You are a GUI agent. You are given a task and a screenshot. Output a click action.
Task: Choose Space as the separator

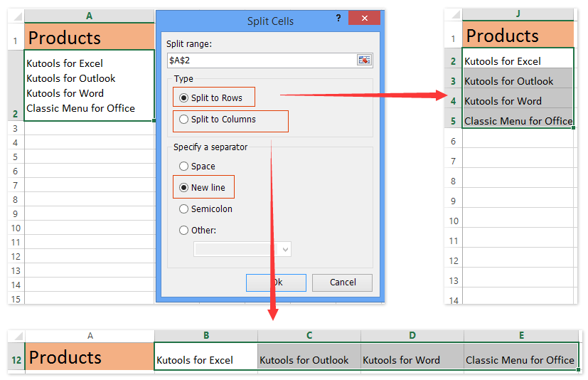pyautogui.click(x=184, y=167)
